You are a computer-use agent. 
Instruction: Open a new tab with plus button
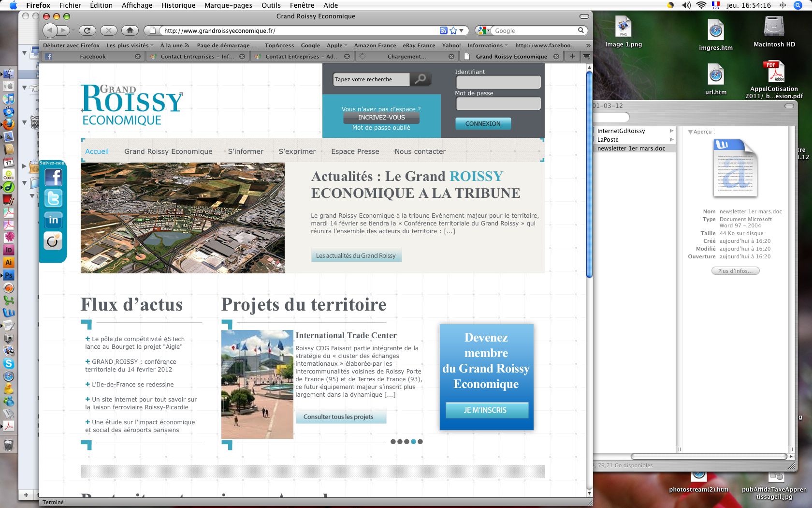tap(572, 56)
